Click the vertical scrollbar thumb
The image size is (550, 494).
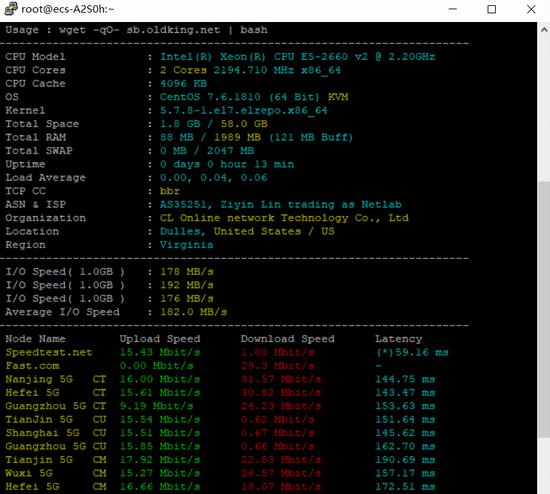pos(544,309)
